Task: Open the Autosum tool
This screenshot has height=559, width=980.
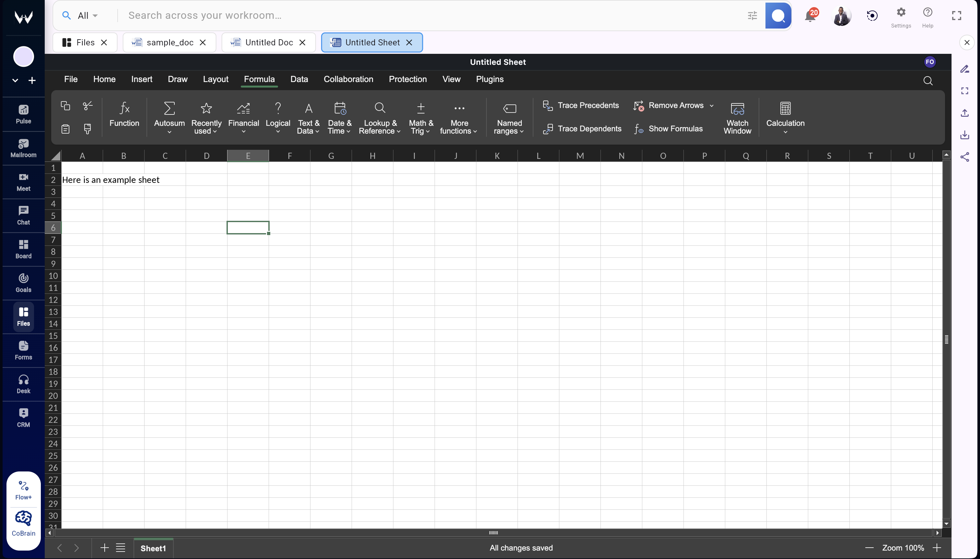Action: (x=169, y=115)
